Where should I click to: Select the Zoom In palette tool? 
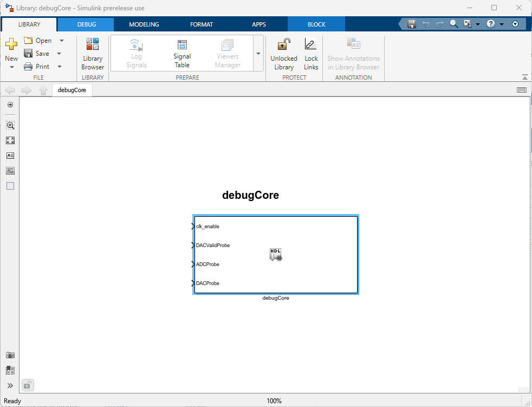[x=10, y=125]
